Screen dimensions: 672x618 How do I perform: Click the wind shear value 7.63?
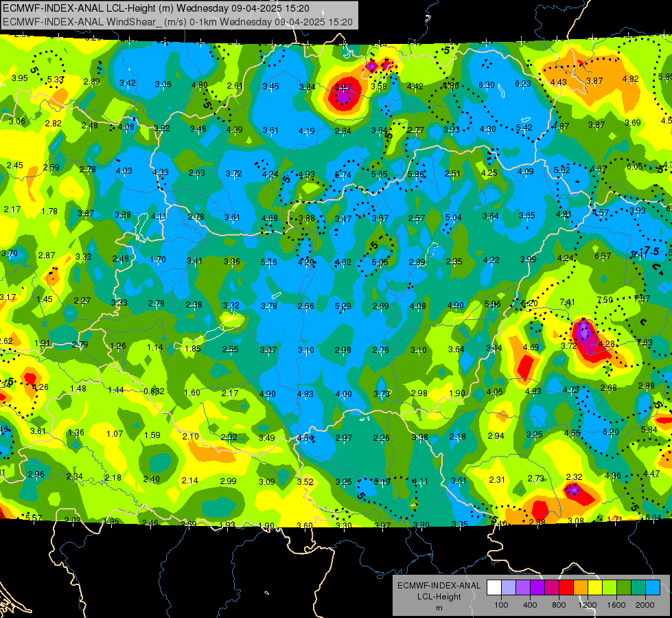[x=645, y=342]
